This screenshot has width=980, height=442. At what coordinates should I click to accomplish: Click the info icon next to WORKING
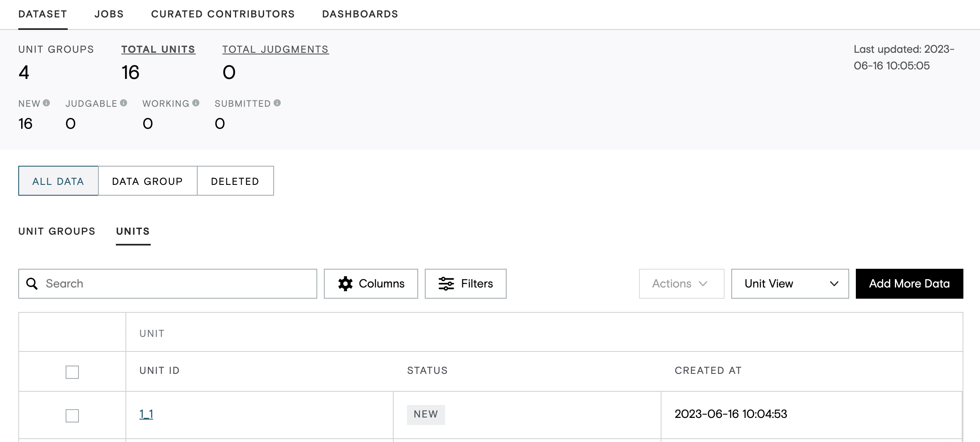[196, 103]
